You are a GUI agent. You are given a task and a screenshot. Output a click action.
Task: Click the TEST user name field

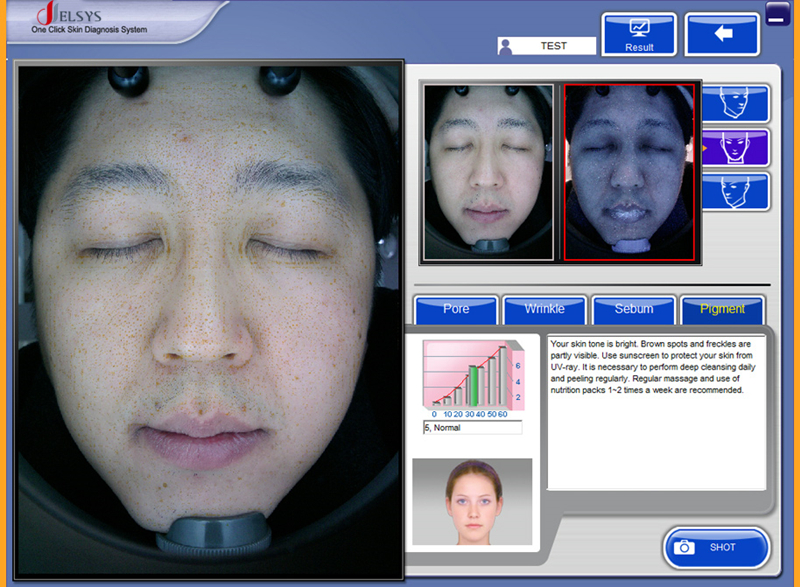(553, 46)
